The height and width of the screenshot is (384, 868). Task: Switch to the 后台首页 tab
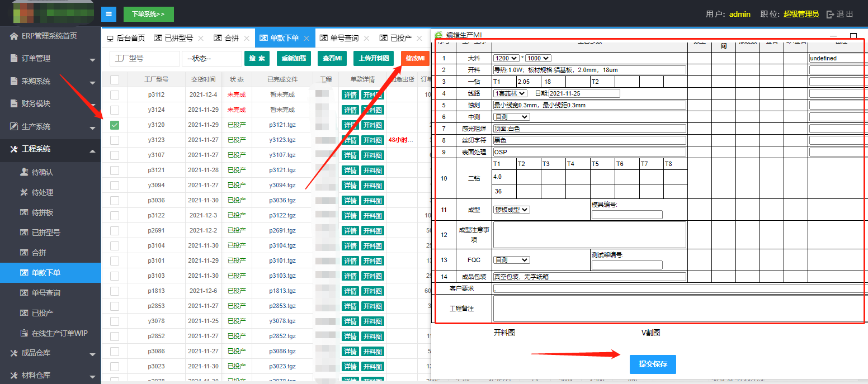pyautogui.click(x=126, y=39)
